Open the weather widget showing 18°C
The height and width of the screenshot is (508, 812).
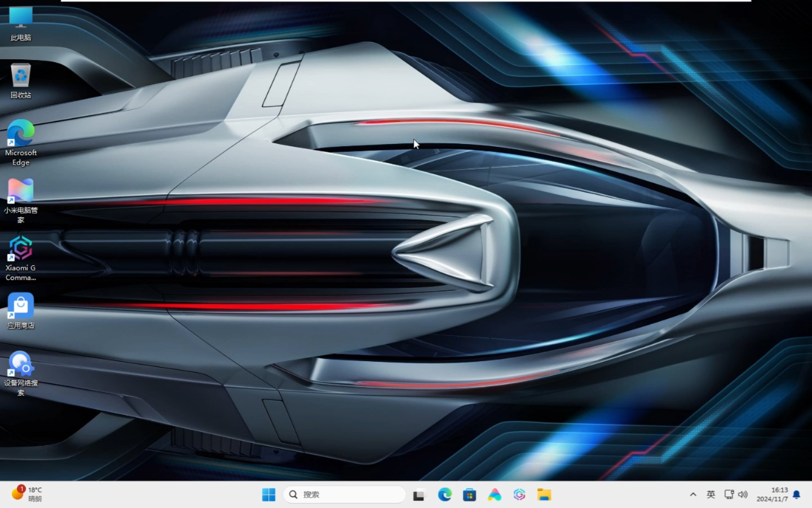27,494
